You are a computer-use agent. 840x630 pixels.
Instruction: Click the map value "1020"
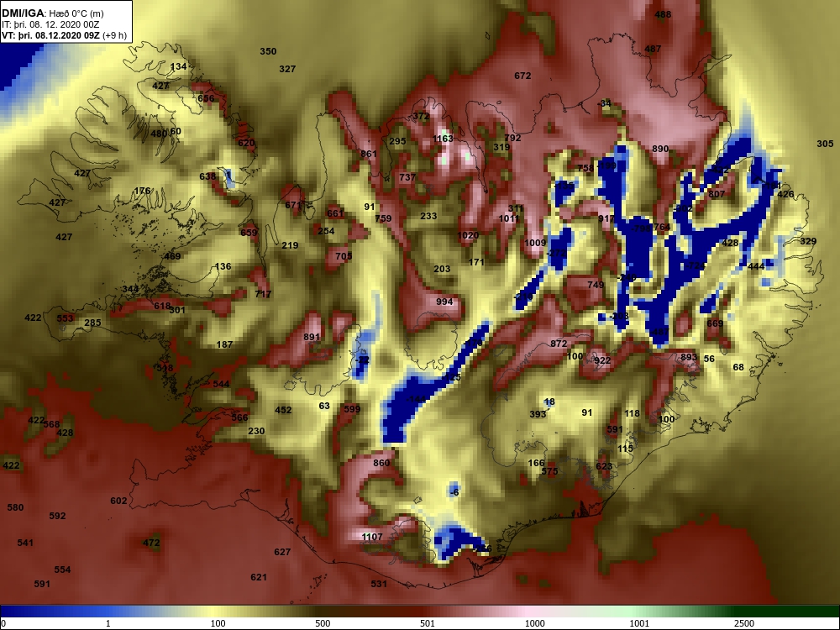(x=468, y=235)
